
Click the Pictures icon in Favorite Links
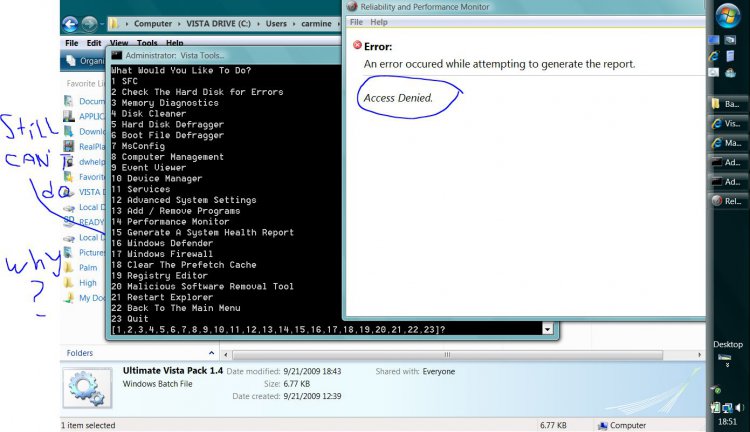69,252
